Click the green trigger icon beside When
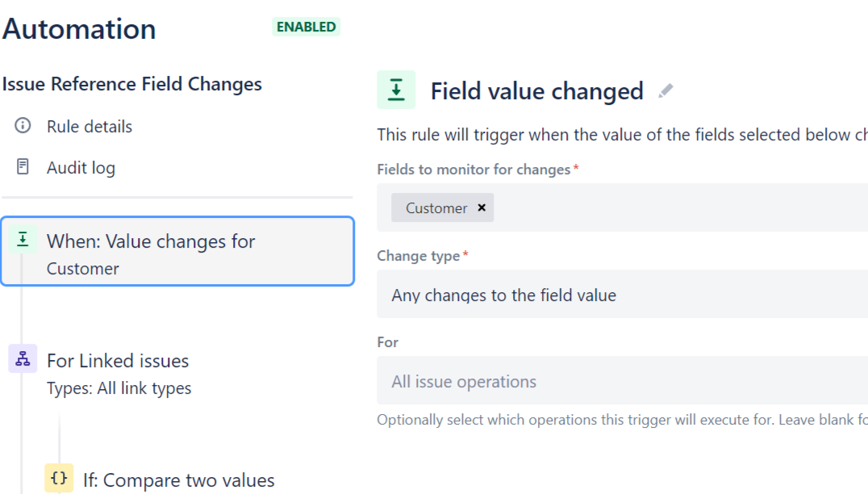The image size is (868, 494). [x=23, y=240]
